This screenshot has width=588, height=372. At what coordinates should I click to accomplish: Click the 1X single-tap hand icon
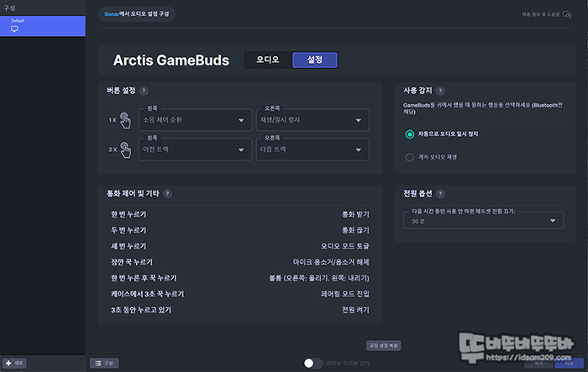(125, 120)
